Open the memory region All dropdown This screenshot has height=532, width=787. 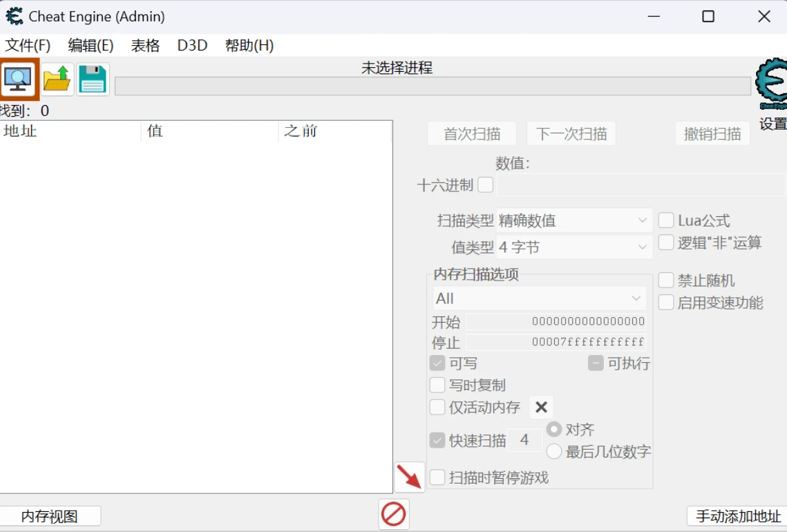click(x=539, y=298)
